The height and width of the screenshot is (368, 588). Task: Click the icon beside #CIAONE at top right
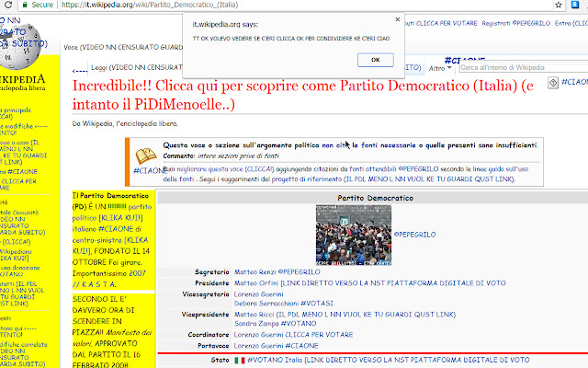[552, 83]
